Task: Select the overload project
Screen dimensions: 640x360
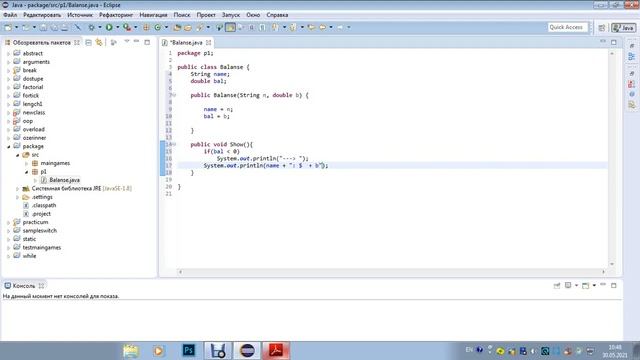Action: tap(33, 129)
